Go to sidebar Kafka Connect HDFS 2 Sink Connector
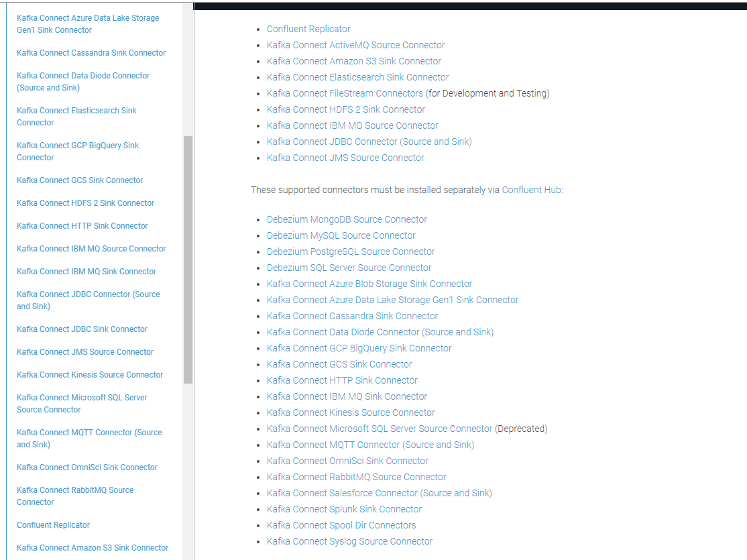Image resolution: width=747 pixels, height=560 pixels. click(x=85, y=203)
